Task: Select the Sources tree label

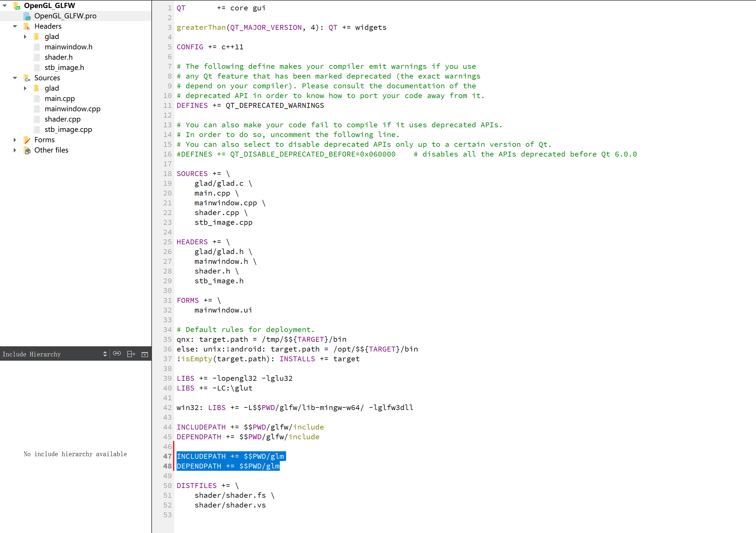Action: pyautogui.click(x=47, y=78)
